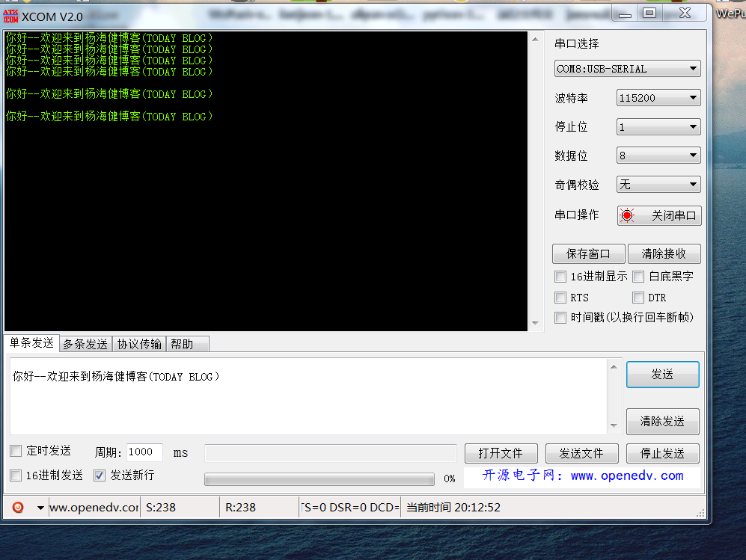Switch to the 协议传输 tab
This screenshot has height=560, width=746.
point(139,344)
